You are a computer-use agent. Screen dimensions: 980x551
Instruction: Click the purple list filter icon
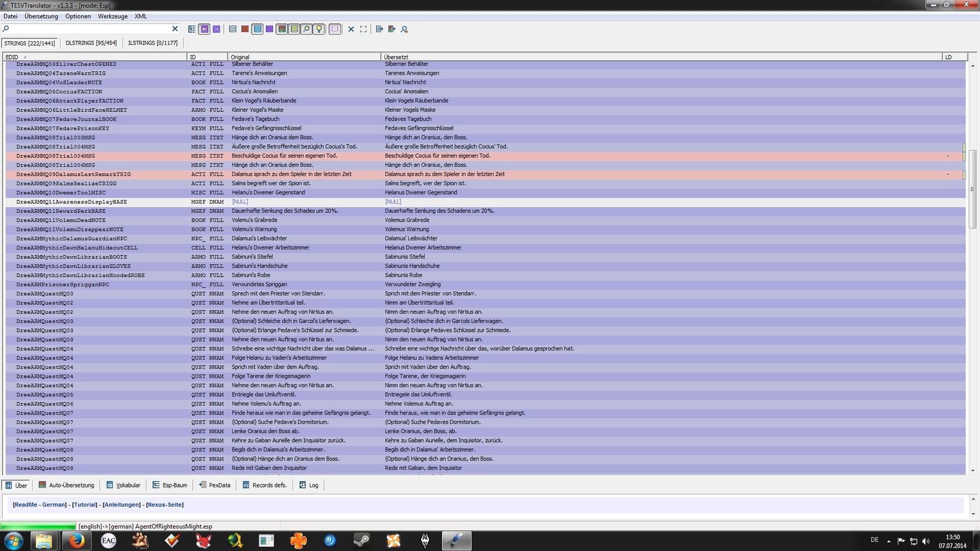click(269, 29)
